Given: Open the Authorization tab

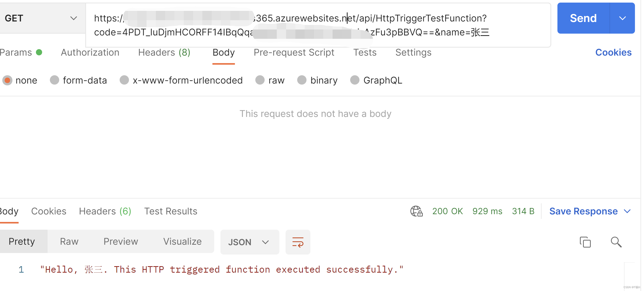Looking at the screenshot, I should tap(89, 53).
